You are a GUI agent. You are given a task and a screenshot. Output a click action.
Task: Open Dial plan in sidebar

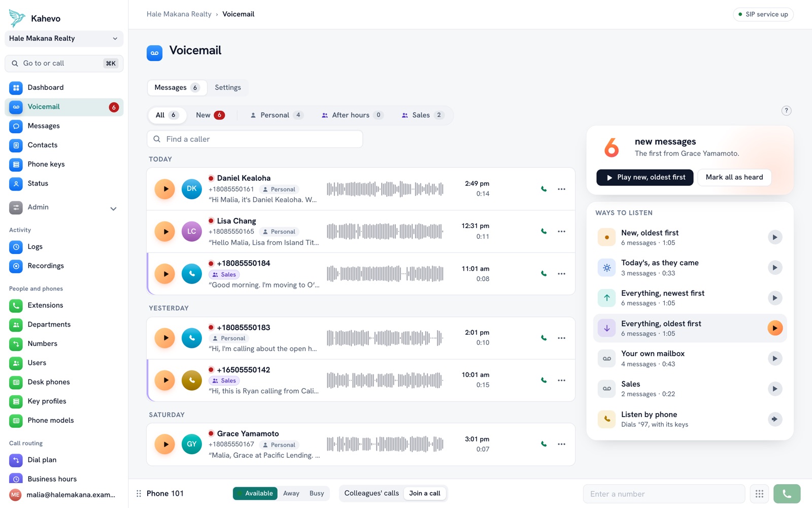(64, 460)
